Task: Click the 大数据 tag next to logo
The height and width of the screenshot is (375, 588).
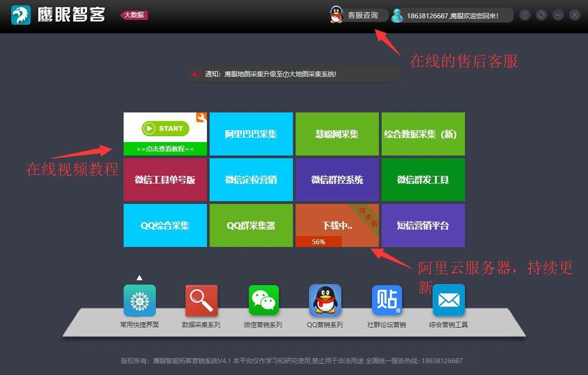Action: pos(134,15)
